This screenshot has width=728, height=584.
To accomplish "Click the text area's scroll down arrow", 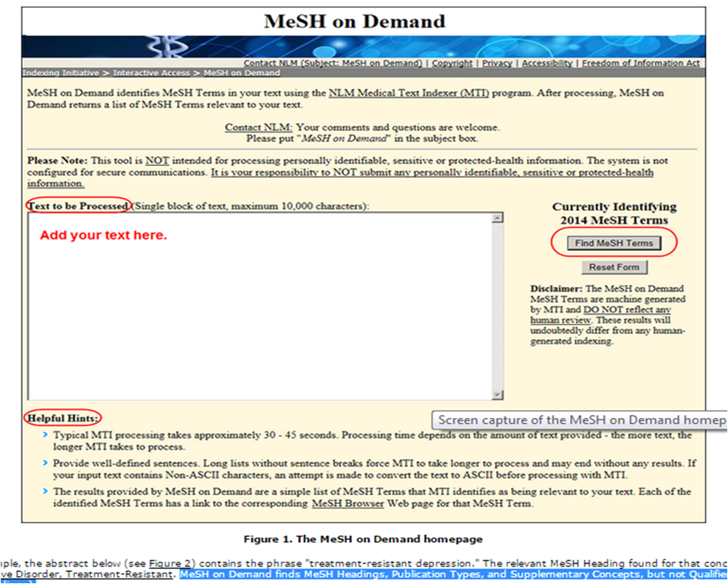I will click(498, 394).
